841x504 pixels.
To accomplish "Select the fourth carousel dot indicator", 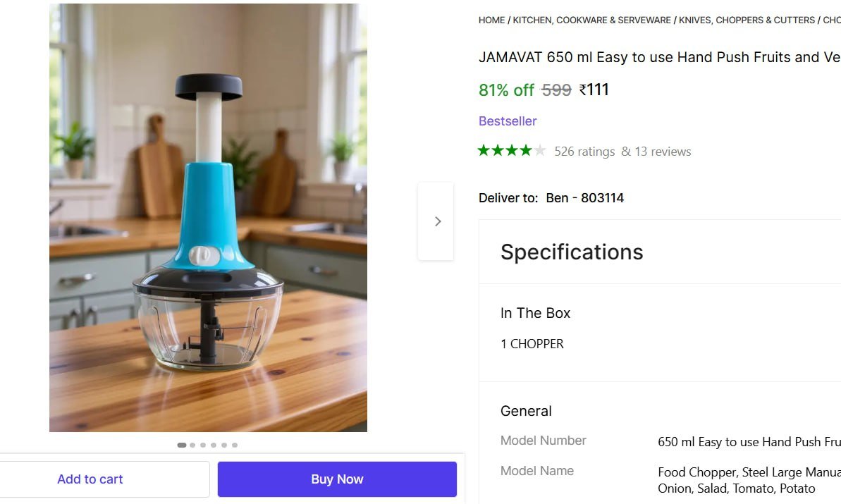I will click(213, 445).
